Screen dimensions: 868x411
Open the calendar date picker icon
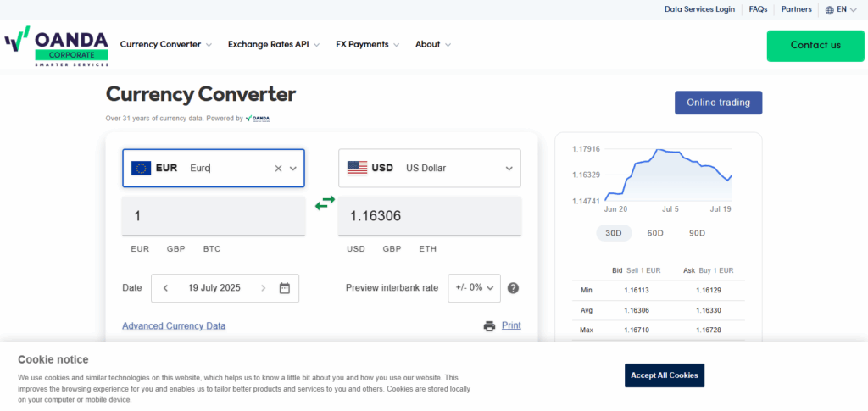285,287
